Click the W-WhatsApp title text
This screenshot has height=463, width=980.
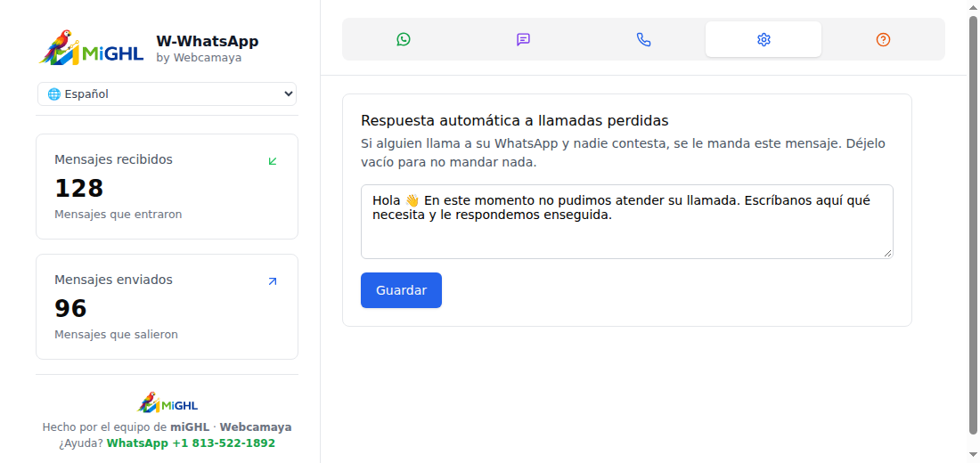point(207,41)
